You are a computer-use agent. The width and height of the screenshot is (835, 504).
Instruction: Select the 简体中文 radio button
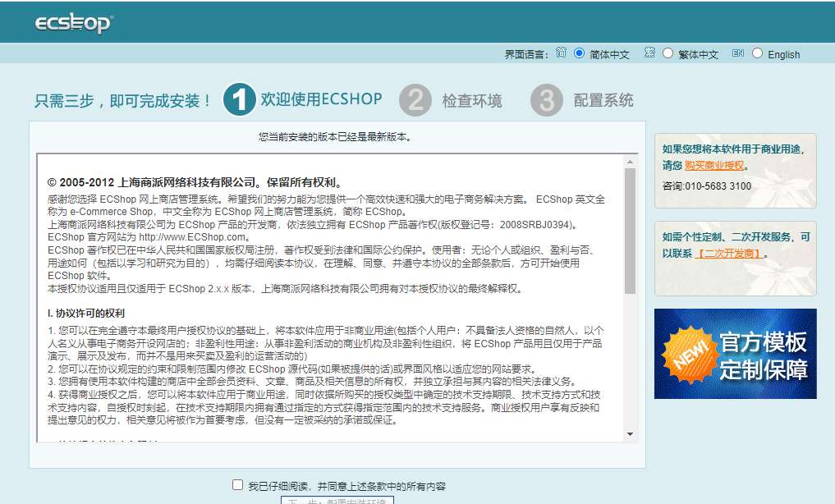tap(580, 53)
